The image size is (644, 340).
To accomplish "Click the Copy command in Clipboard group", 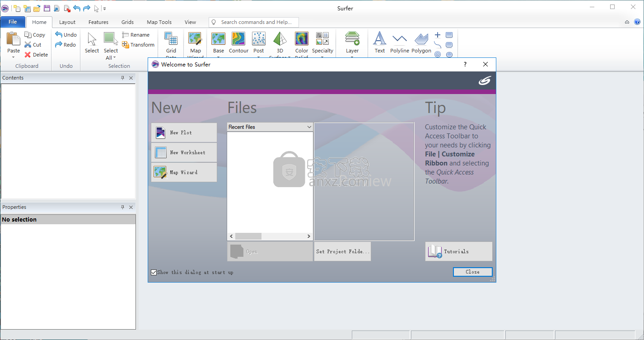I will (x=35, y=35).
